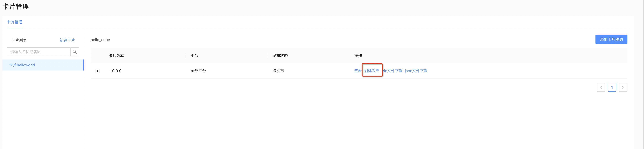
Task: Download the bin file
Action: click(x=392, y=71)
